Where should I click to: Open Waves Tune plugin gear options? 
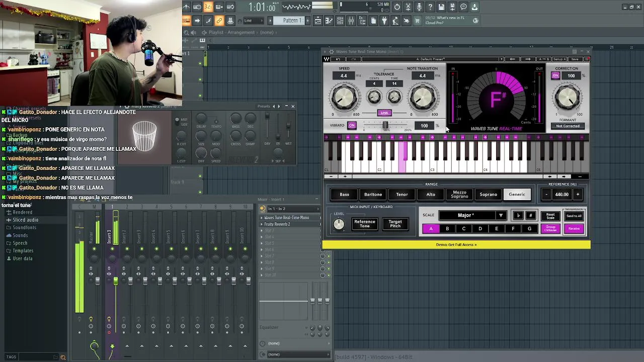coord(332,52)
